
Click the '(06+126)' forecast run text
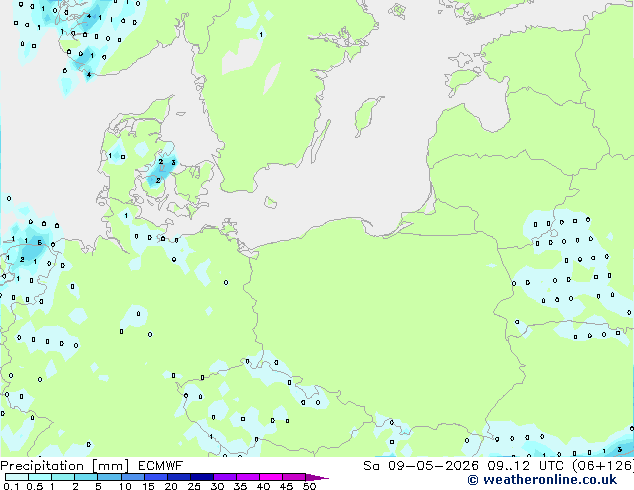603,466
